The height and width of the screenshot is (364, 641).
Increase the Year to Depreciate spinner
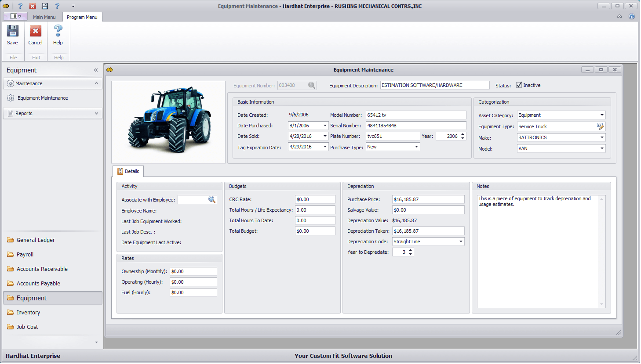[x=411, y=250]
